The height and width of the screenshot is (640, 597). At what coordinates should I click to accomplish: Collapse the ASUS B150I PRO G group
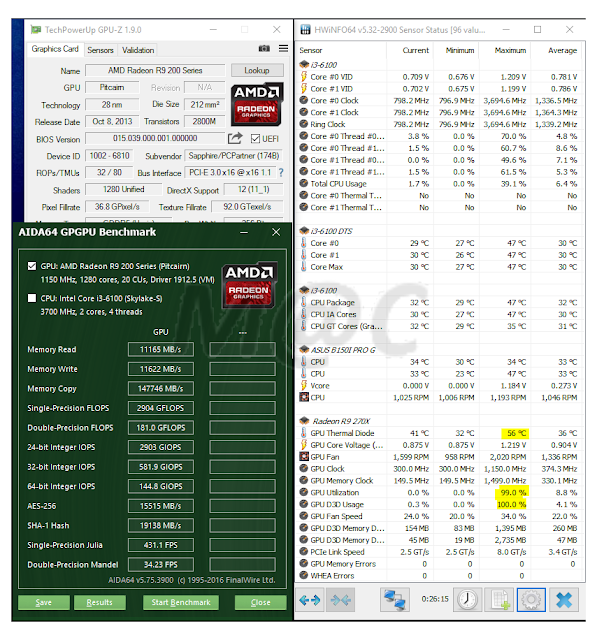(x=304, y=350)
